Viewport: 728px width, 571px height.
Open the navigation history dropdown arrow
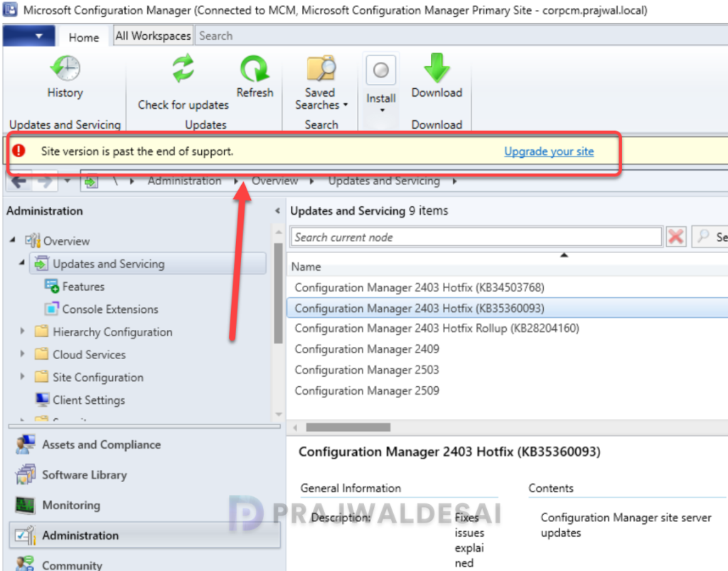point(67,181)
